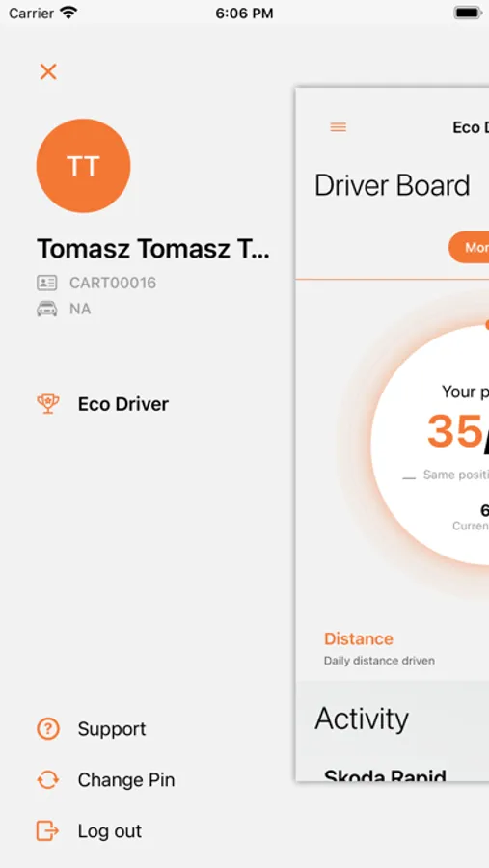Click the Driver Board heading
The image size is (489, 868).
coord(393,185)
